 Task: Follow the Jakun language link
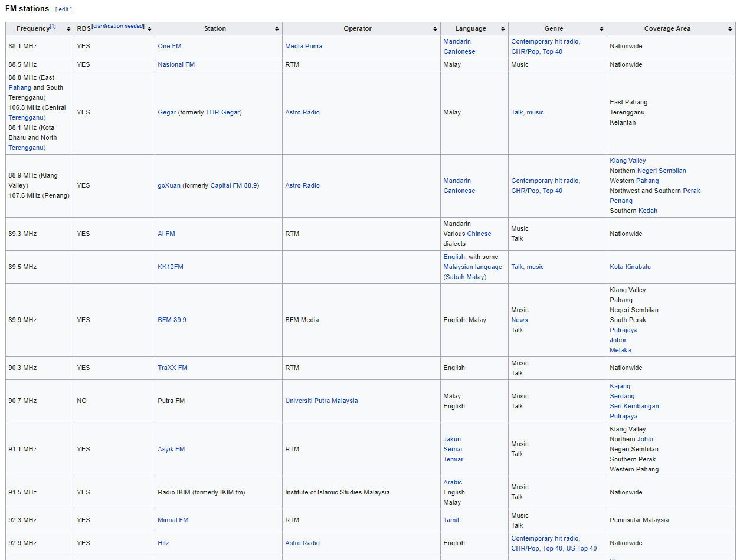(x=452, y=440)
